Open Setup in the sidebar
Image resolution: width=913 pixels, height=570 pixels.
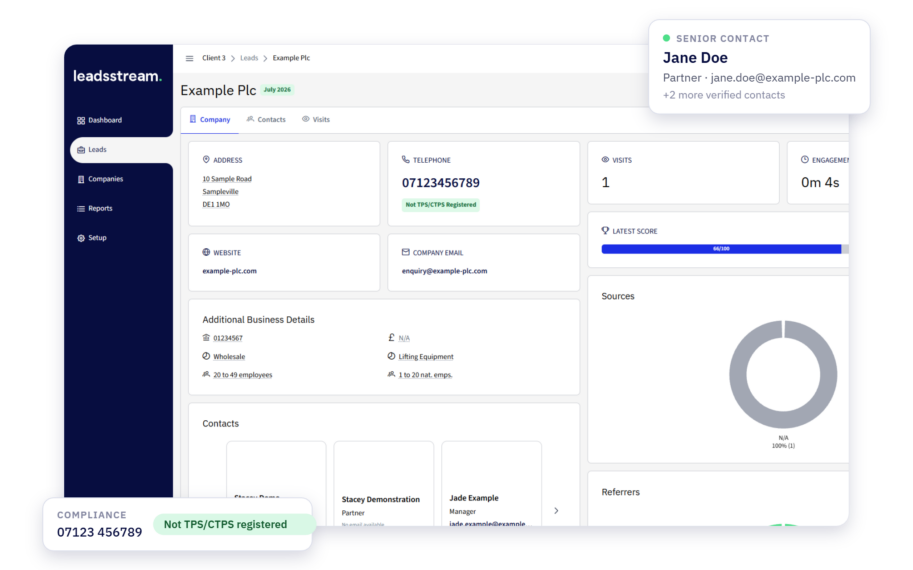click(92, 238)
